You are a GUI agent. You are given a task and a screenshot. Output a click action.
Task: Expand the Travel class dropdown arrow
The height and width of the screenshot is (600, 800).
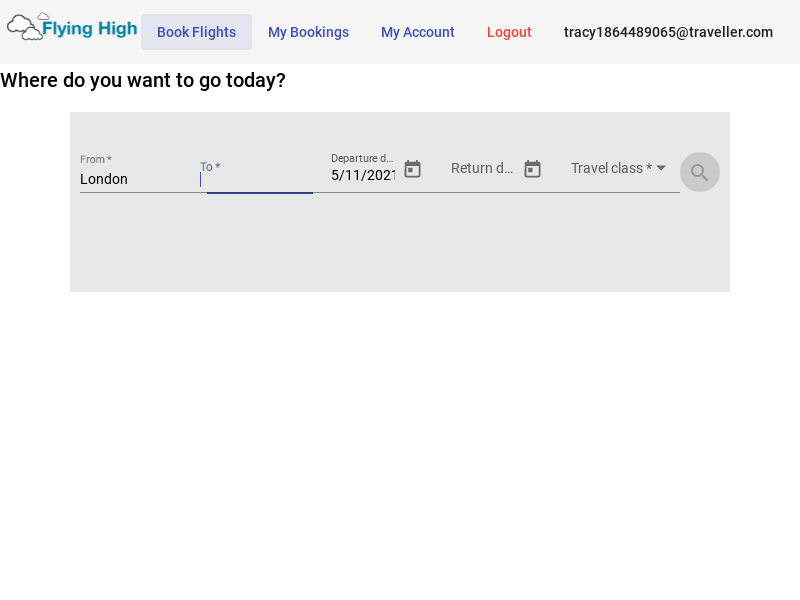(x=661, y=168)
